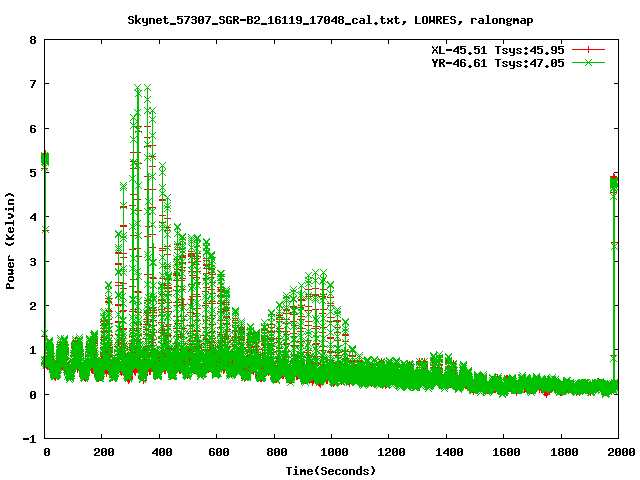Image resolution: width=640 pixels, height=480 pixels.
Task: Click the tallest green peak near 7 Kelvin
Action: click(138, 88)
